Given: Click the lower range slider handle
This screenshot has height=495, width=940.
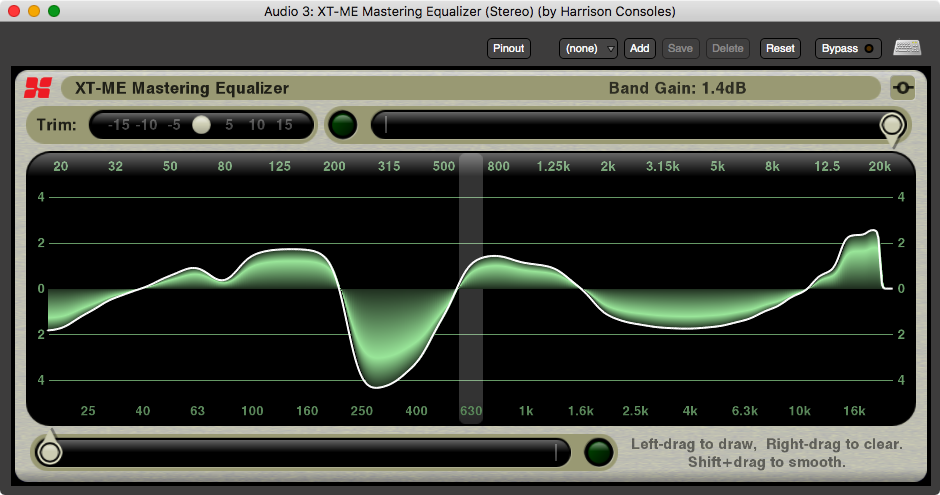Looking at the screenshot, I should (x=49, y=451).
